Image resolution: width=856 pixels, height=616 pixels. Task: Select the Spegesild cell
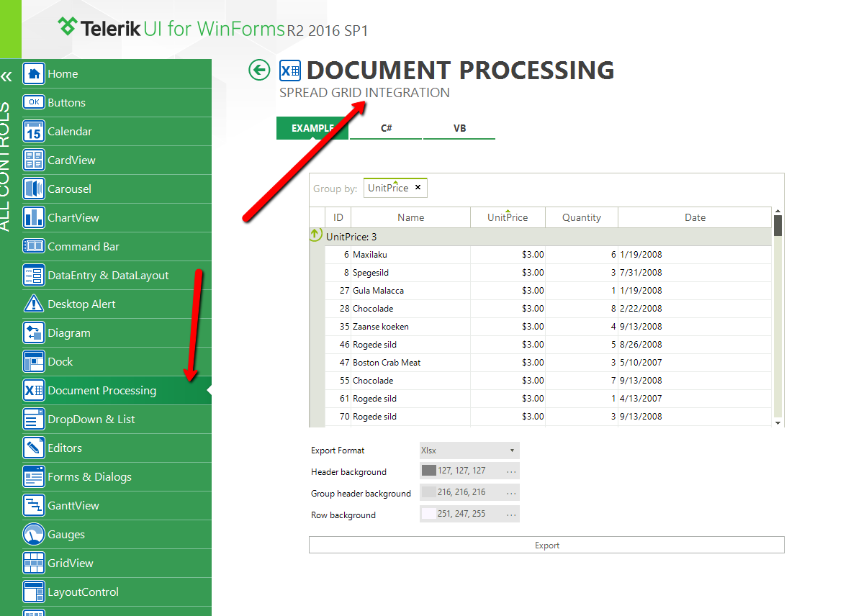(410, 272)
